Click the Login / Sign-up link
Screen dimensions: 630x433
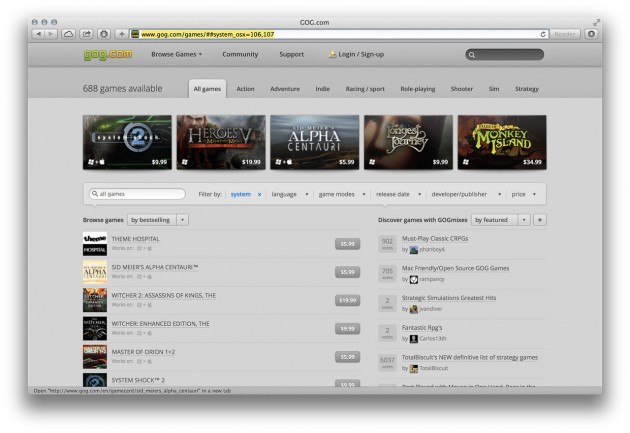pos(361,54)
